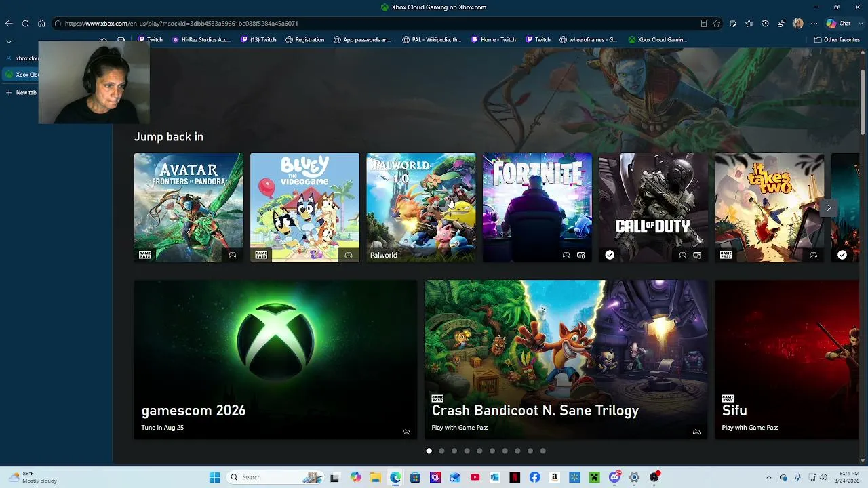Select the last carousel page dot

pyautogui.click(x=542, y=451)
